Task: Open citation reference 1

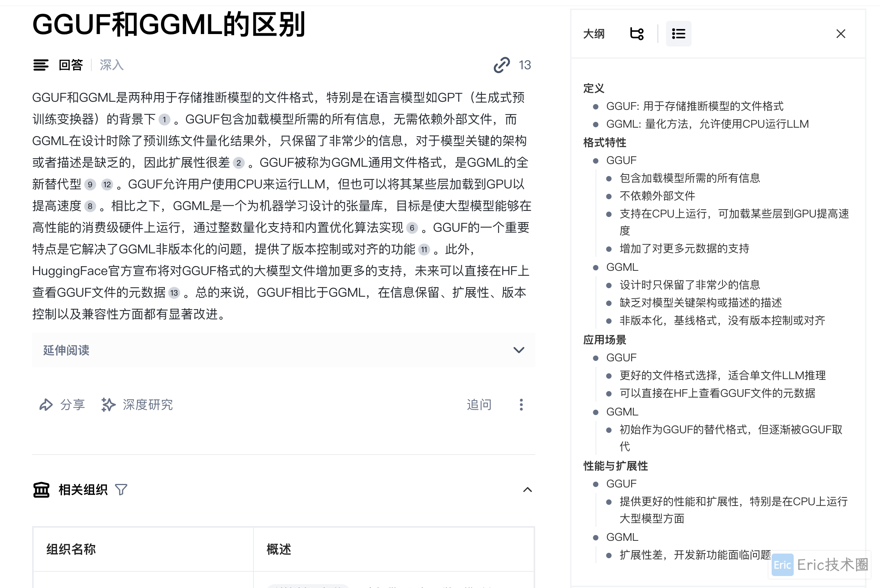Action: (x=164, y=120)
